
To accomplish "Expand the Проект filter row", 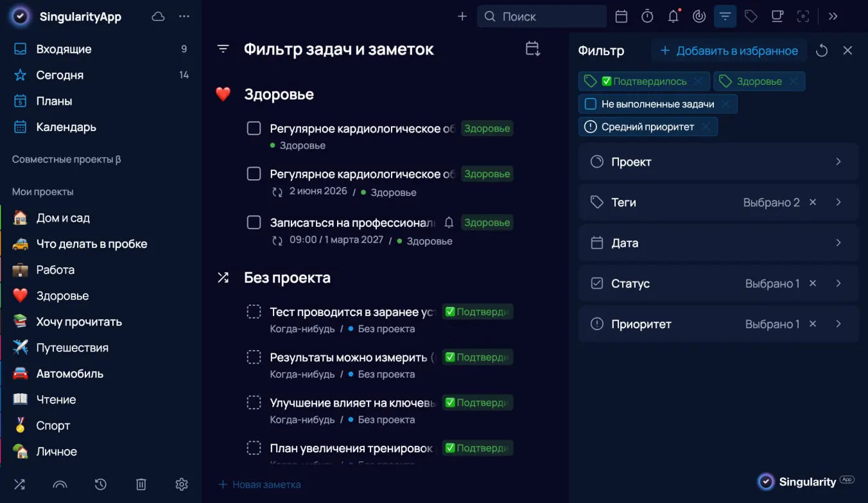I will [x=718, y=162].
